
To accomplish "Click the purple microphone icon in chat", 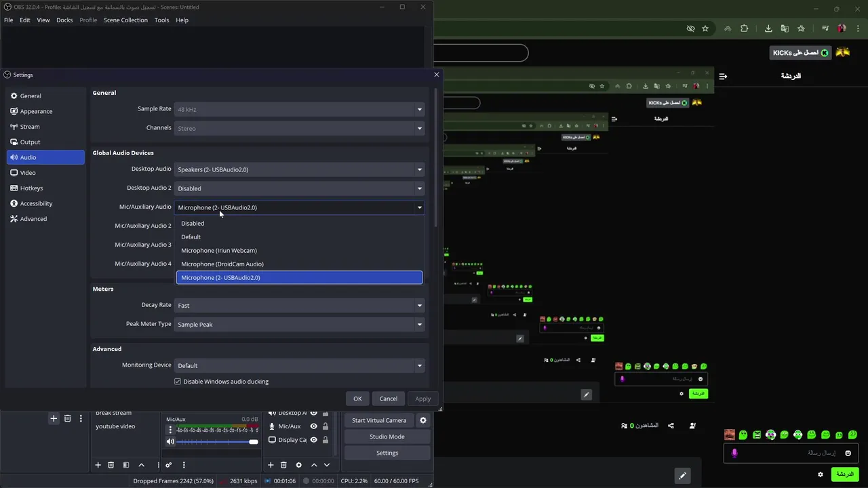I will coord(734,453).
